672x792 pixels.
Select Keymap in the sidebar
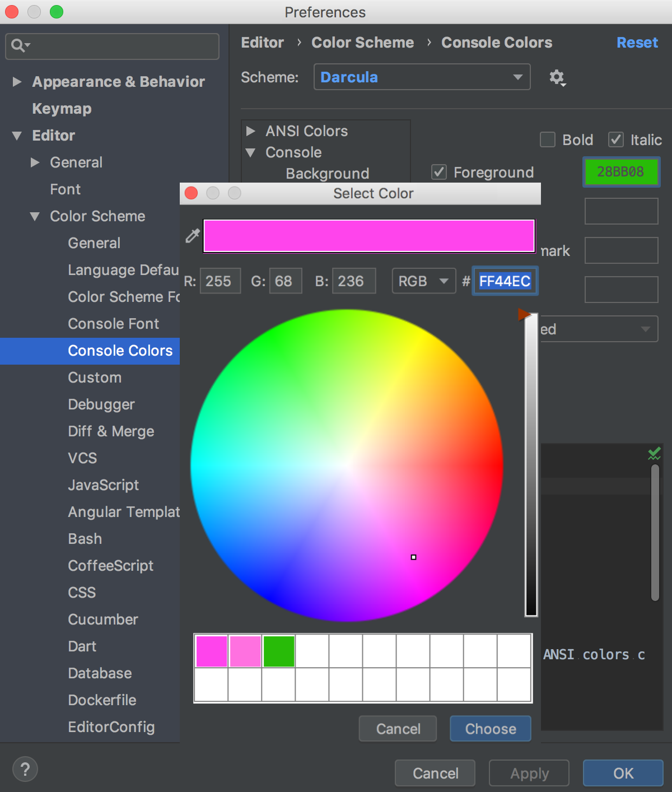62,109
